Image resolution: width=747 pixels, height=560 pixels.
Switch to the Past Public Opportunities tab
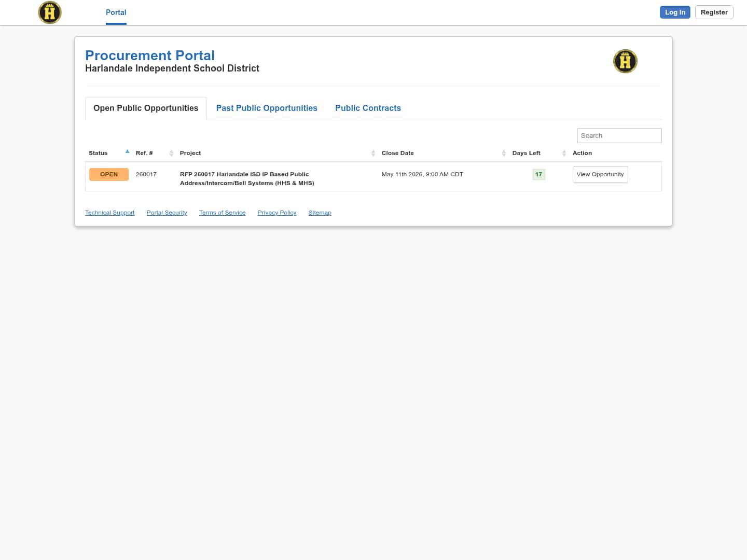(267, 108)
